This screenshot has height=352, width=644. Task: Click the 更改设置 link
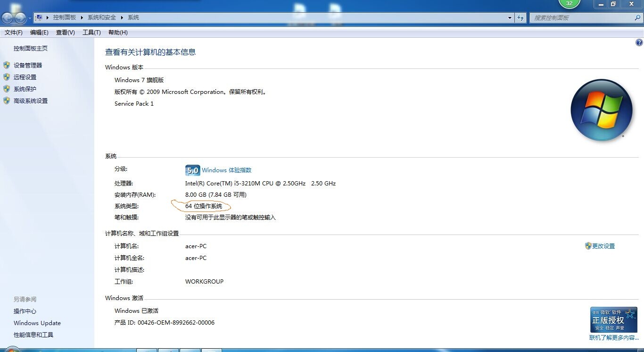(x=603, y=246)
